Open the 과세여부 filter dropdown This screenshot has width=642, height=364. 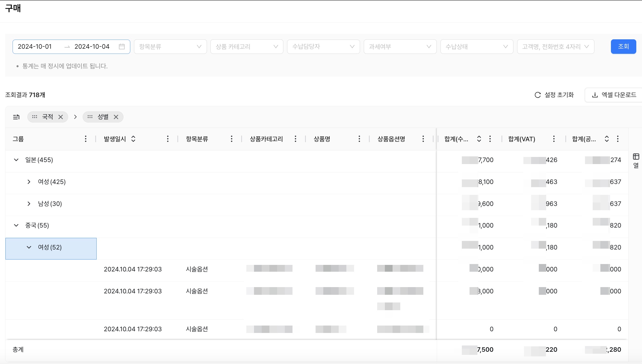click(x=400, y=46)
